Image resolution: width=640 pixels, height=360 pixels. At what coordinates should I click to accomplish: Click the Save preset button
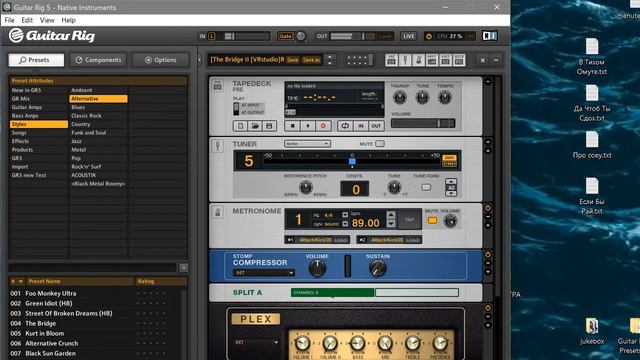coord(293,60)
